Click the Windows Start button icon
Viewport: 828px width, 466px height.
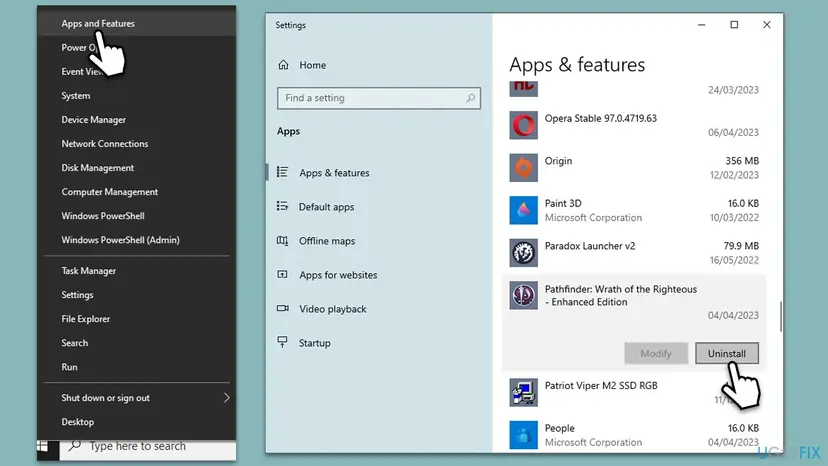point(43,446)
